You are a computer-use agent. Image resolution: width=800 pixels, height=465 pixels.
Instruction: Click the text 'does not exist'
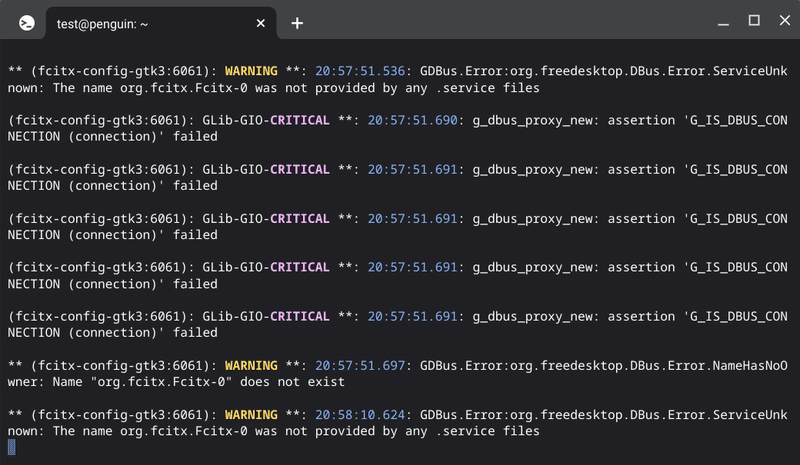pos(292,382)
